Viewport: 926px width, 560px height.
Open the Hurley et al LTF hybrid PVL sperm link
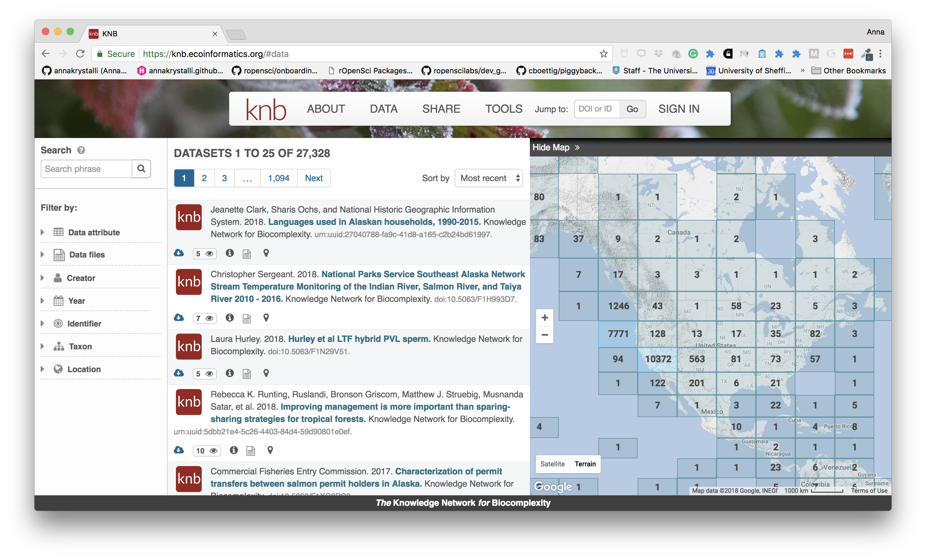359,339
